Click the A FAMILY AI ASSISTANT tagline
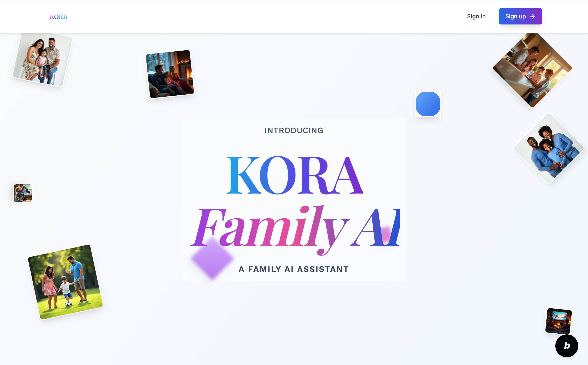 294,269
